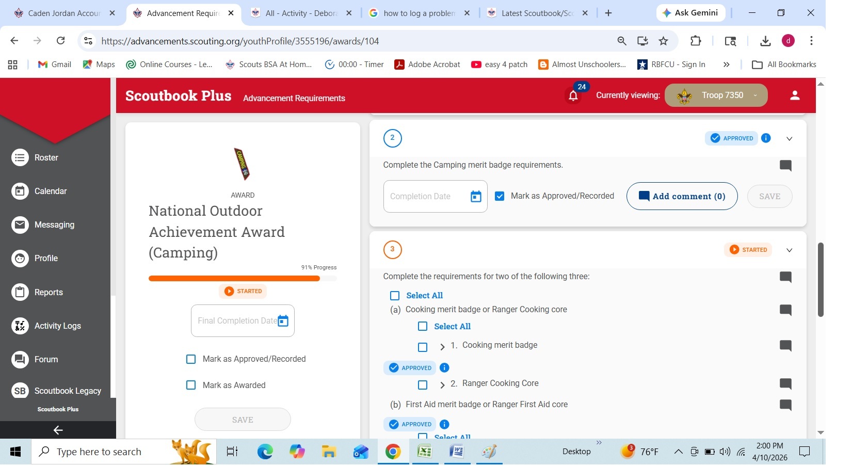Reload the current page

[60, 41]
